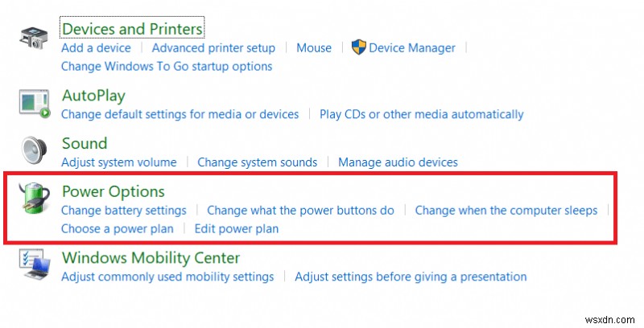
Task: Click the shield icon beside Device Manager
Action: click(x=359, y=47)
